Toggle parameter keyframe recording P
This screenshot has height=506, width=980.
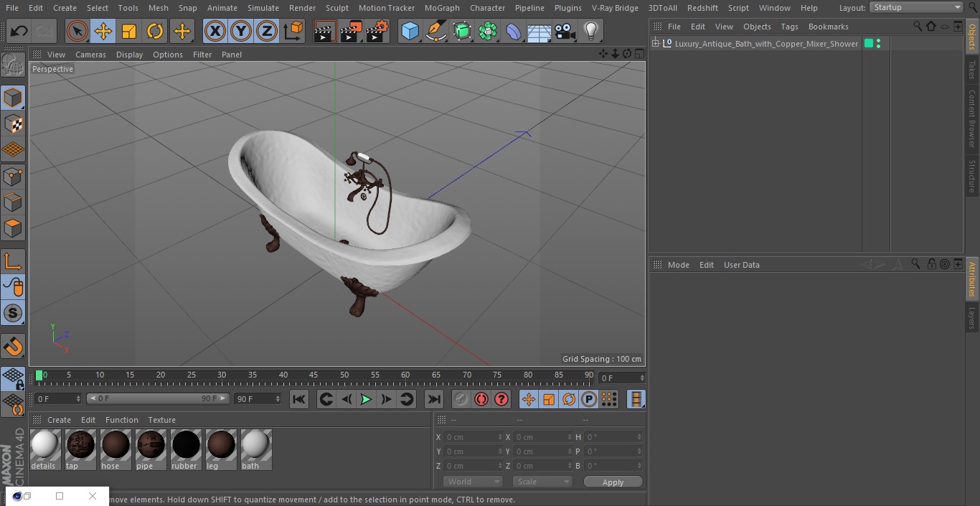[x=589, y=399]
